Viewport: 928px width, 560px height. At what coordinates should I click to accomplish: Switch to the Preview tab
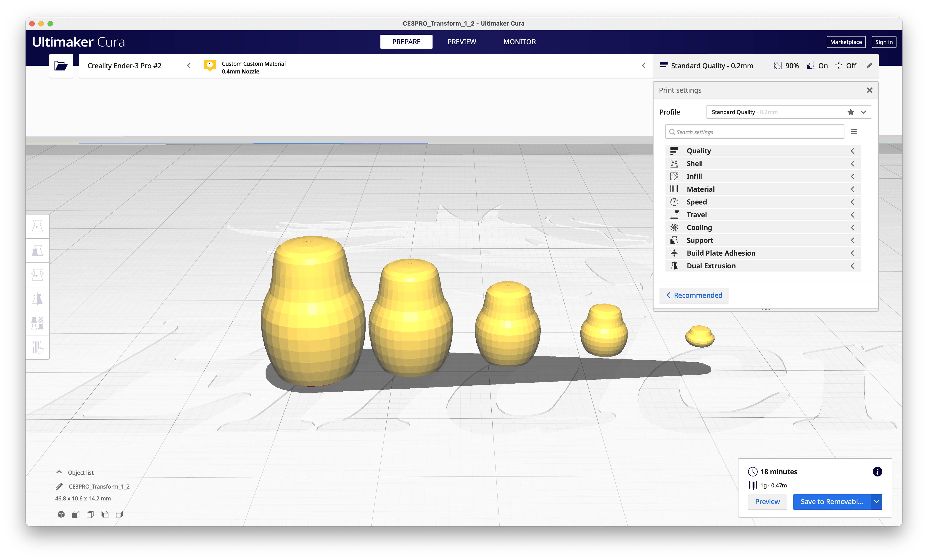[x=462, y=42]
